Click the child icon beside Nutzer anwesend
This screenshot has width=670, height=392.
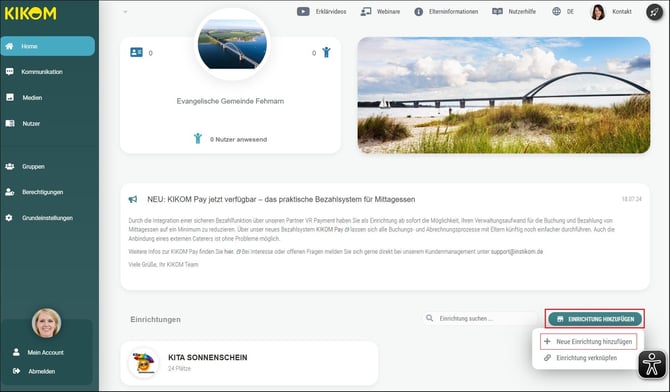coord(197,139)
